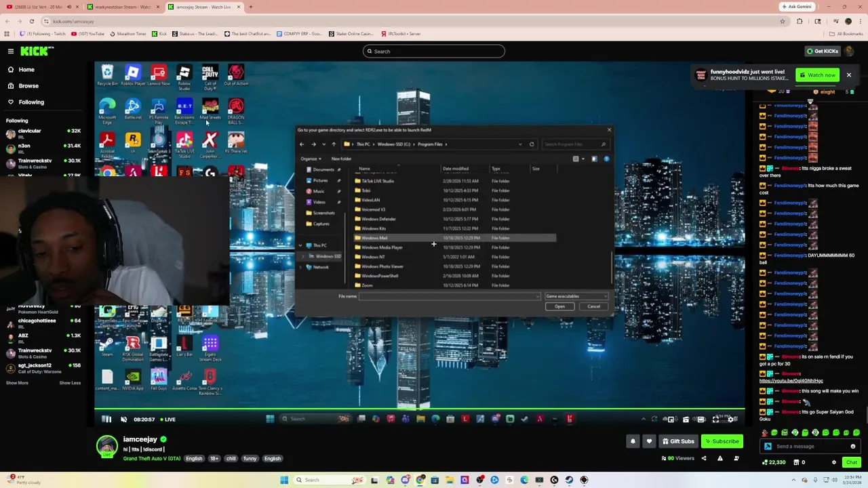
Task: Open file dialog help icon
Action: point(606,159)
